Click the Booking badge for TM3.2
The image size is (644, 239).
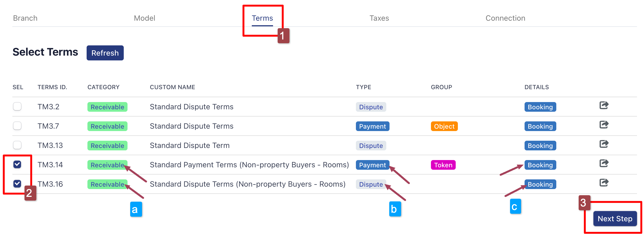click(540, 107)
